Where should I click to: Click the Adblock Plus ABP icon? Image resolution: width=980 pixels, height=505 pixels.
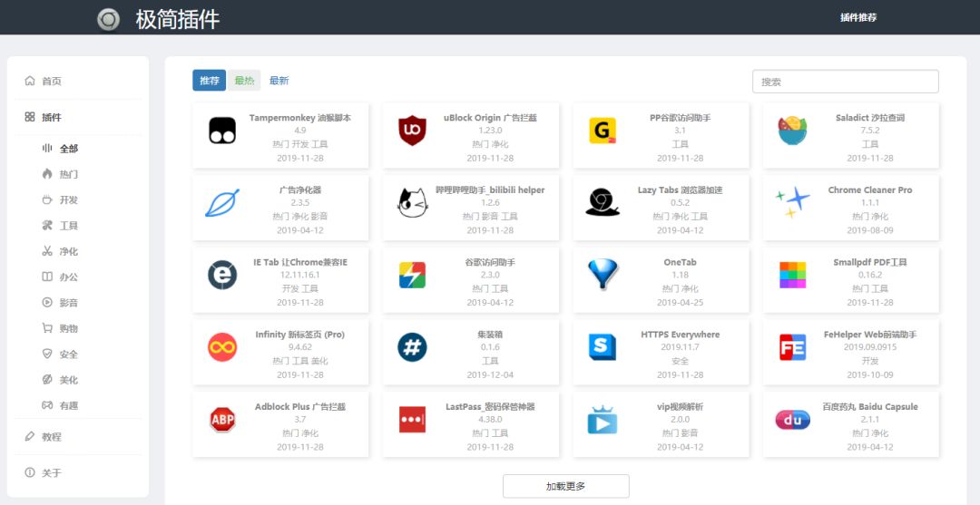(222, 420)
